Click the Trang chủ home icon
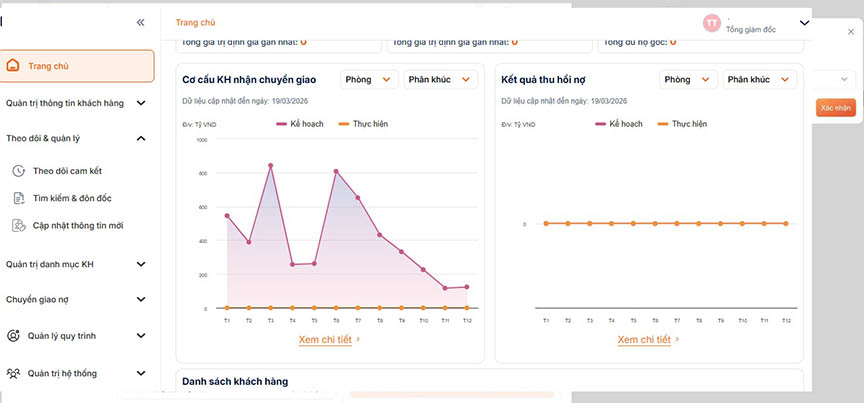The height and width of the screenshot is (403, 864). [x=13, y=66]
